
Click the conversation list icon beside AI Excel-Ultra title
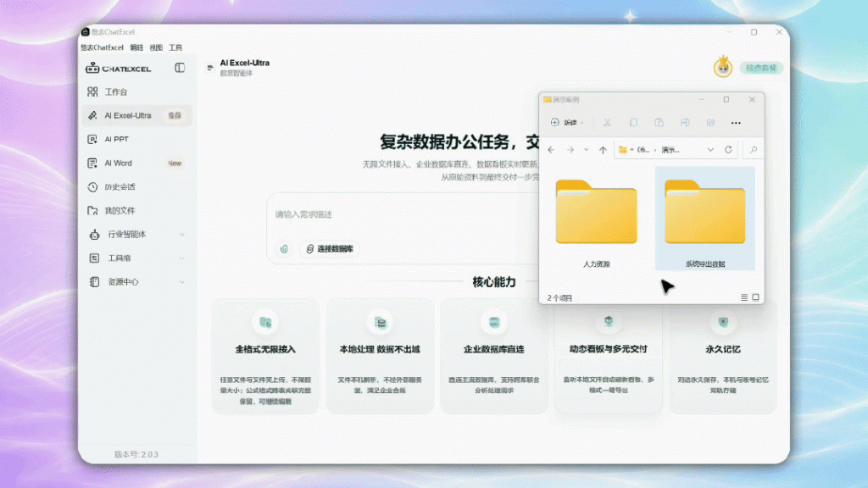coord(210,68)
